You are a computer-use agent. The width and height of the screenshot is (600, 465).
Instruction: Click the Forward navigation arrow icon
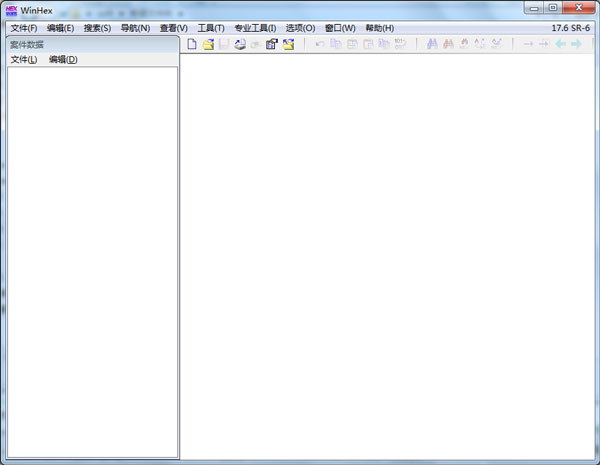pyautogui.click(x=576, y=44)
